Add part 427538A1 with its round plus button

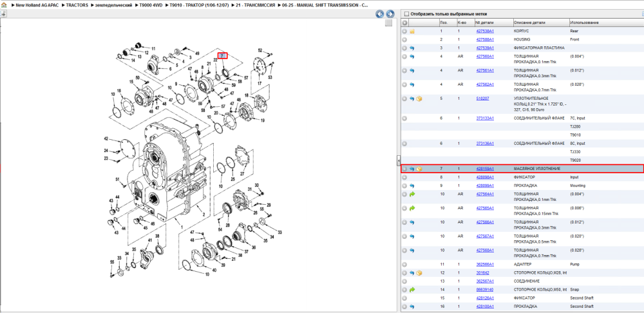coord(404,31)
